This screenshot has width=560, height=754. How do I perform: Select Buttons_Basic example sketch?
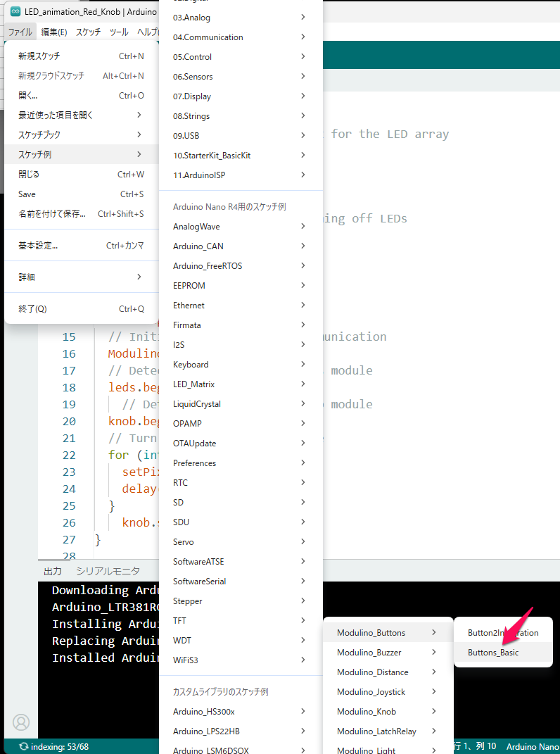pyautogui.click(x=493, y=653)
